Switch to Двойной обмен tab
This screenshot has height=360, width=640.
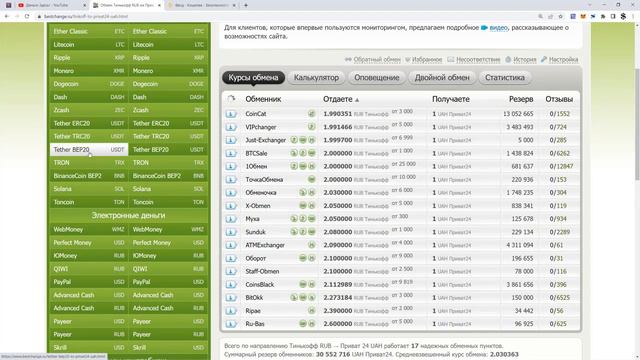442,78
